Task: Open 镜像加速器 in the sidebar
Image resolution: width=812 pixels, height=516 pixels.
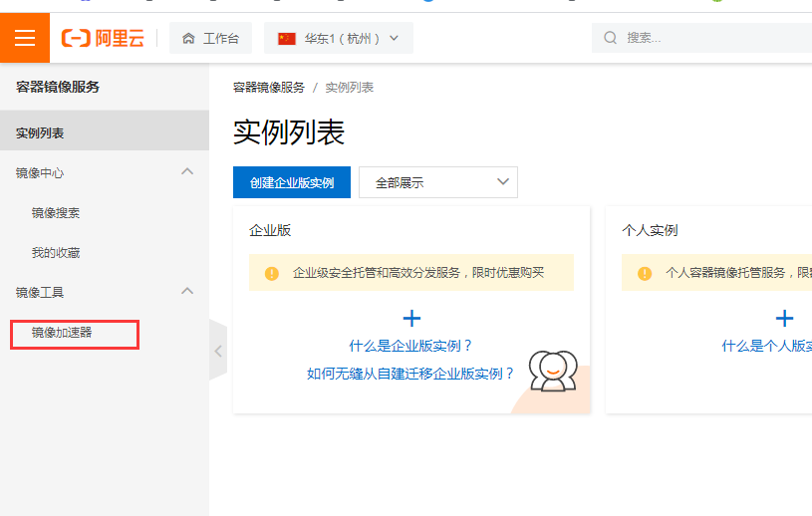Action: pyautogui.click(x=62, y=333)
